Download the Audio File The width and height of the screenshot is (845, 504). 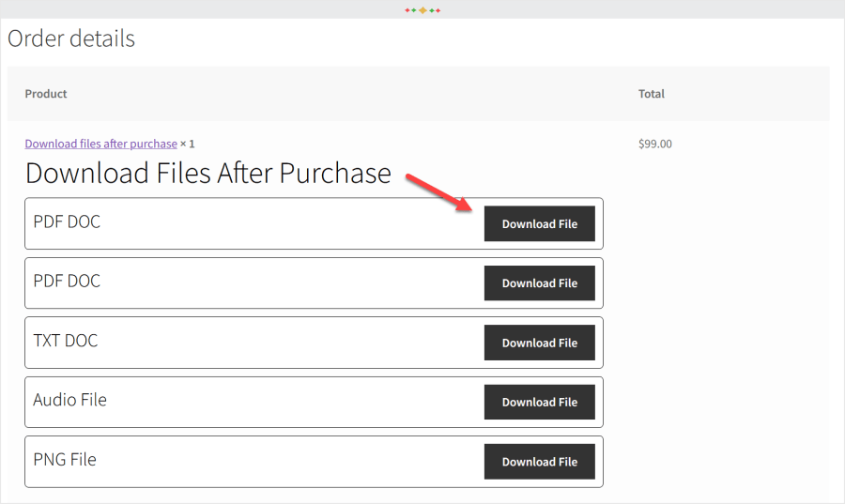click(x=539, y=402)
